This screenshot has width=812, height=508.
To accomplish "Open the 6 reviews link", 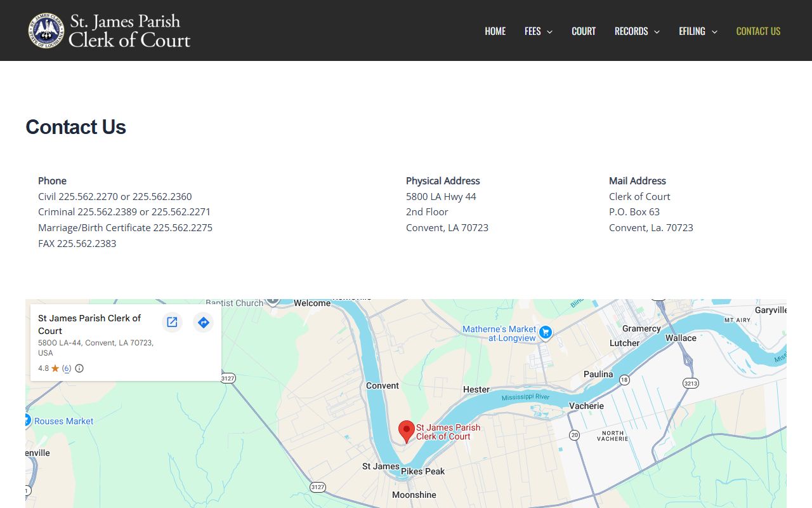I will (66, 368).
